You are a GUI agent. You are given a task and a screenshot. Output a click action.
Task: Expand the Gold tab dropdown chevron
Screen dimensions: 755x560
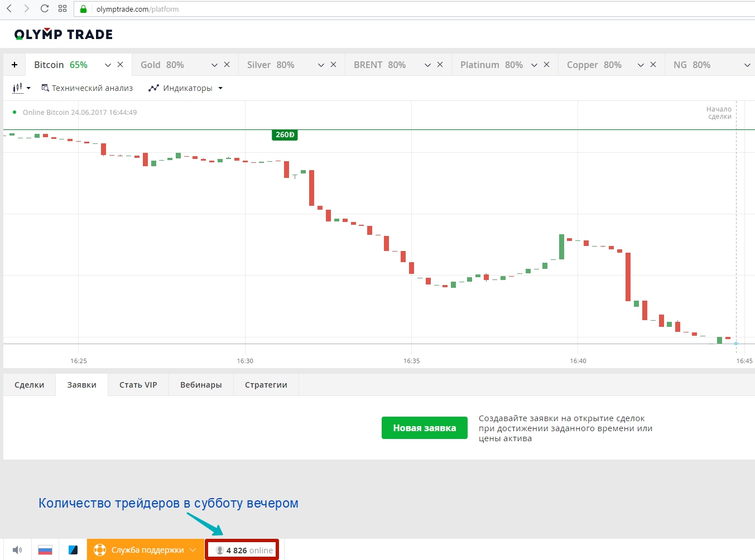(214, 65)
